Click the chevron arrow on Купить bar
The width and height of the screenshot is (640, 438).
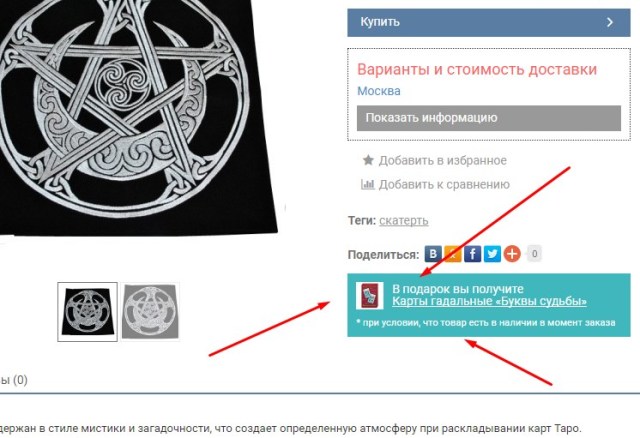point(610,22)
